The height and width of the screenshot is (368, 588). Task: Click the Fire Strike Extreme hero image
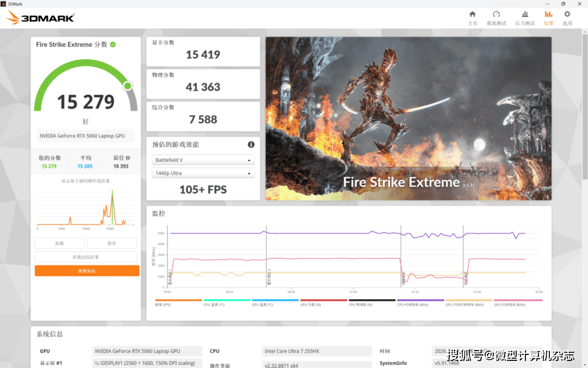click(x=408, y=118)
